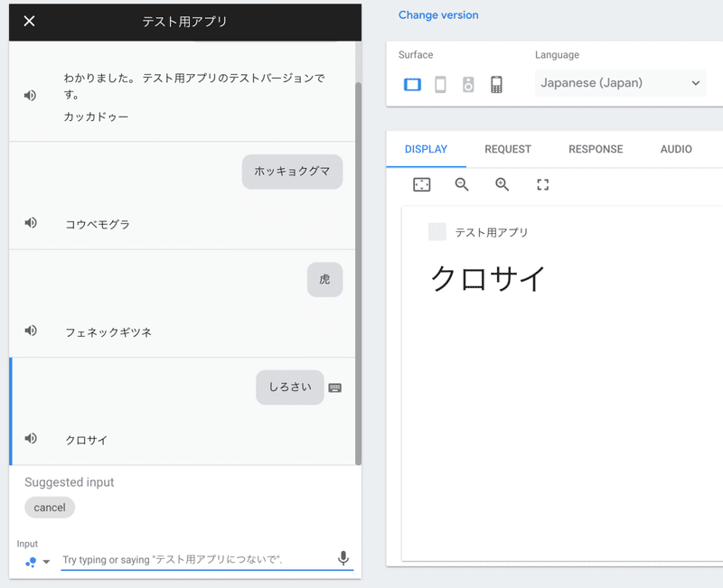Click the カッカドゥー response text
723x588 pixels.
click(x=96, y=117)
